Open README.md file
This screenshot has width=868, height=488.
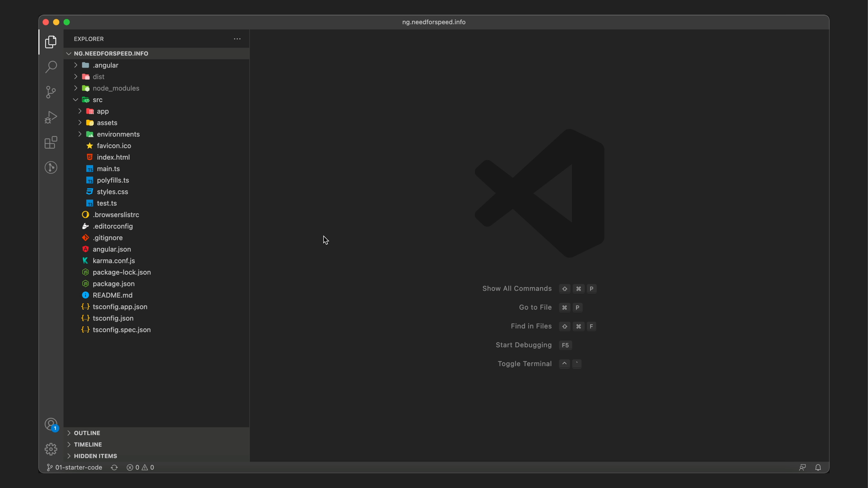coord(157,295)
